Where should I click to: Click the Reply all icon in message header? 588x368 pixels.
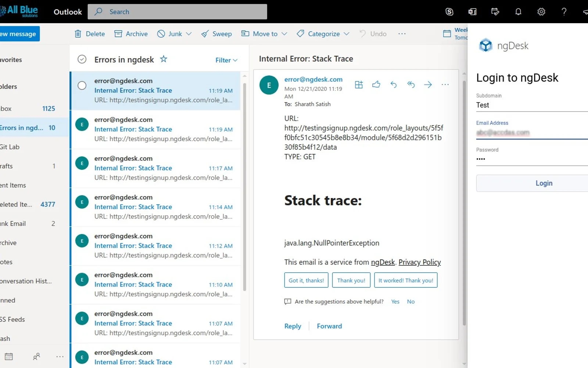pos(411,85)
